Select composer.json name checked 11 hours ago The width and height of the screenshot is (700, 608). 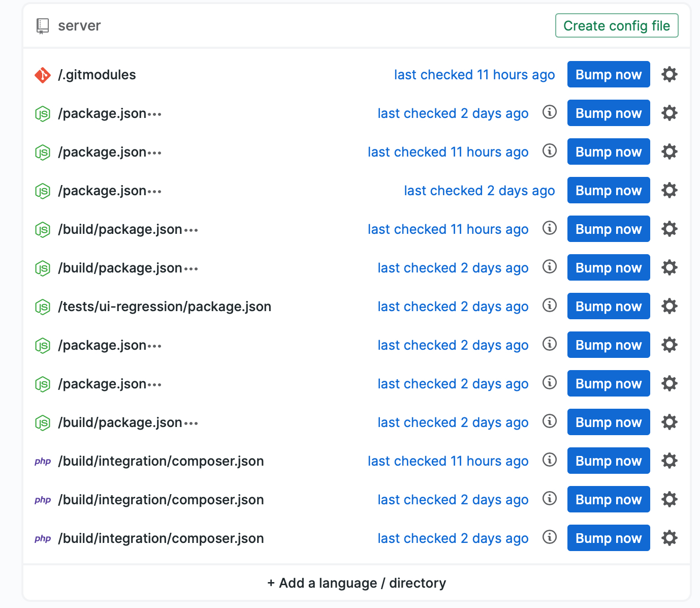click(161, 461)
